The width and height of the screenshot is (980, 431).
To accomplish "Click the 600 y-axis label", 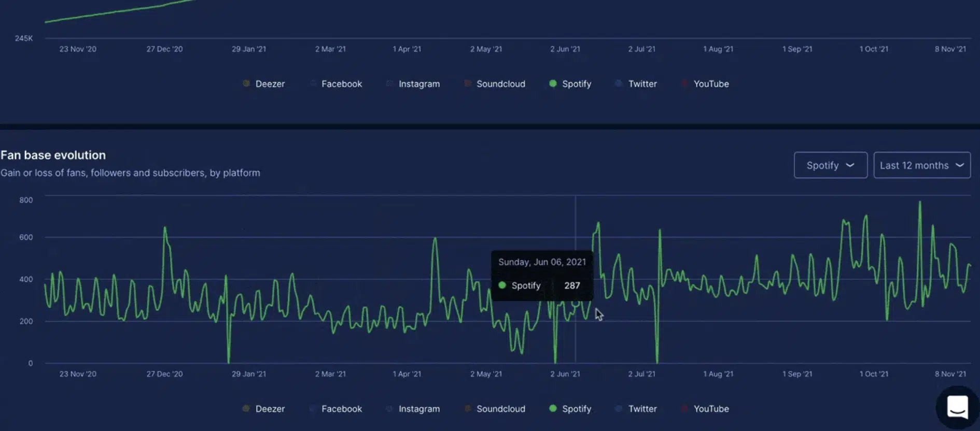I will click(26, 237).
